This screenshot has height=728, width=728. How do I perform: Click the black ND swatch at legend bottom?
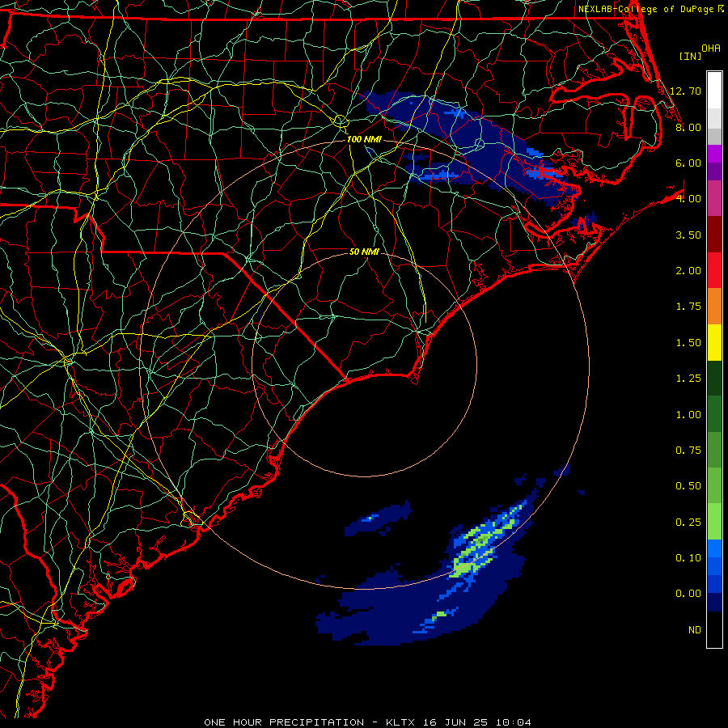point(714,629)
